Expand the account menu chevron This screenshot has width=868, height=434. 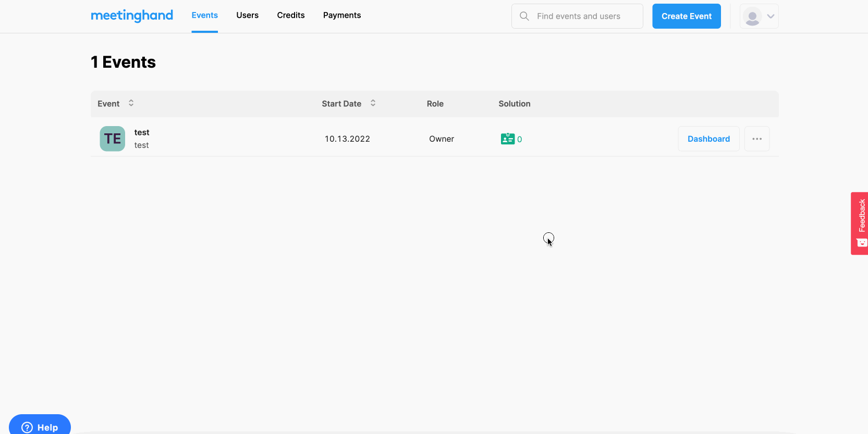point(771,17)
